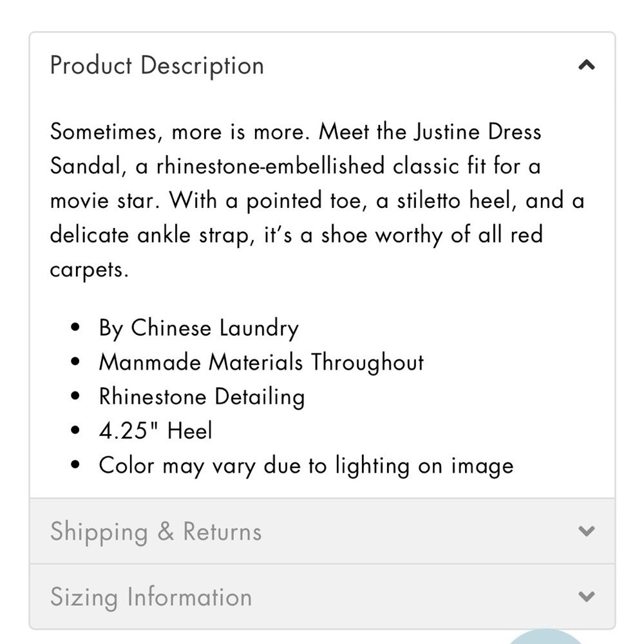Click the Justine Dress text in description
Viewport: 644px width, 644px height.
(477, 132)
